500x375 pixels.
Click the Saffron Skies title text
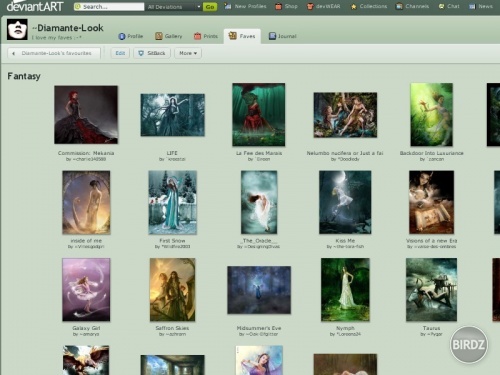(172, 328)
